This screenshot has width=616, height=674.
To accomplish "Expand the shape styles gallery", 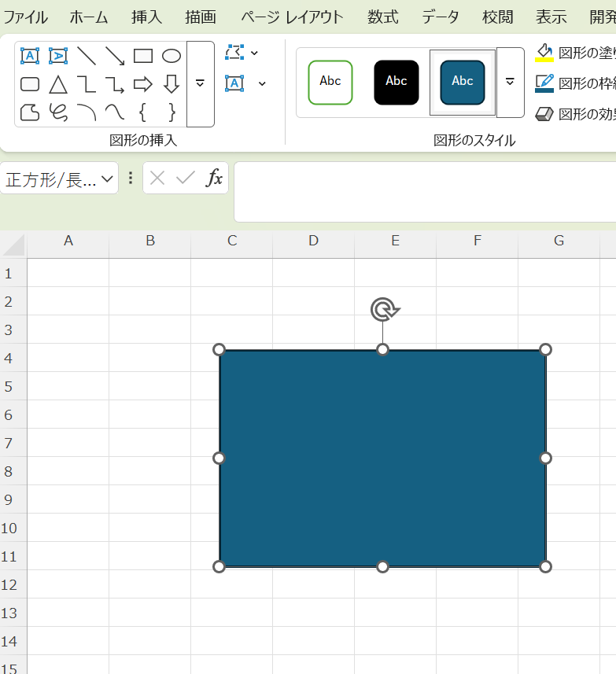I will 510,82.
